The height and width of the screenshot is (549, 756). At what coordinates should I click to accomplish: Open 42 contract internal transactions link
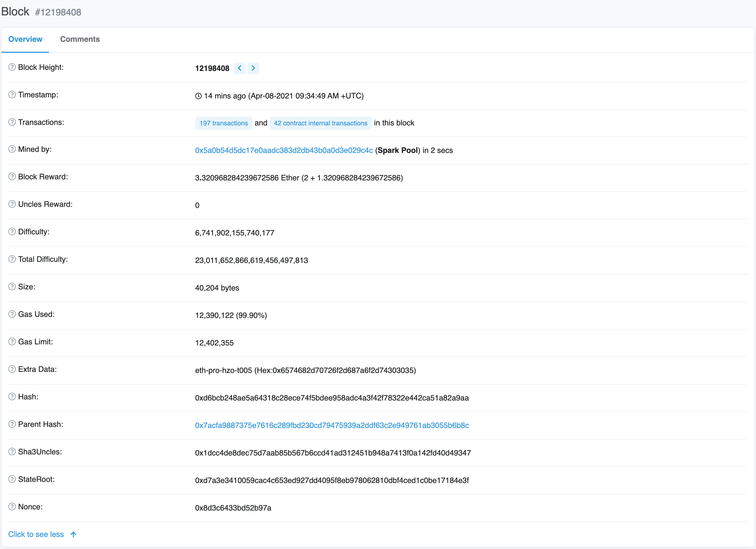pyautogui.click(x=320, y=123)
